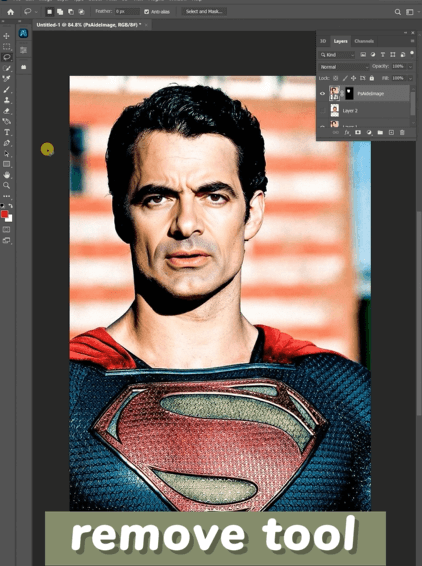The width and height of the screenshot is (422, 566).
Task: Toggle the Anti-alias checkbox
Action: [147, 12]
